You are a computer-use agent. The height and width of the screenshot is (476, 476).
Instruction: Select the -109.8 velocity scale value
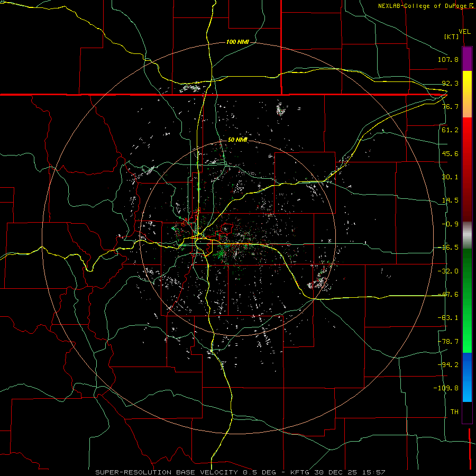446,388
